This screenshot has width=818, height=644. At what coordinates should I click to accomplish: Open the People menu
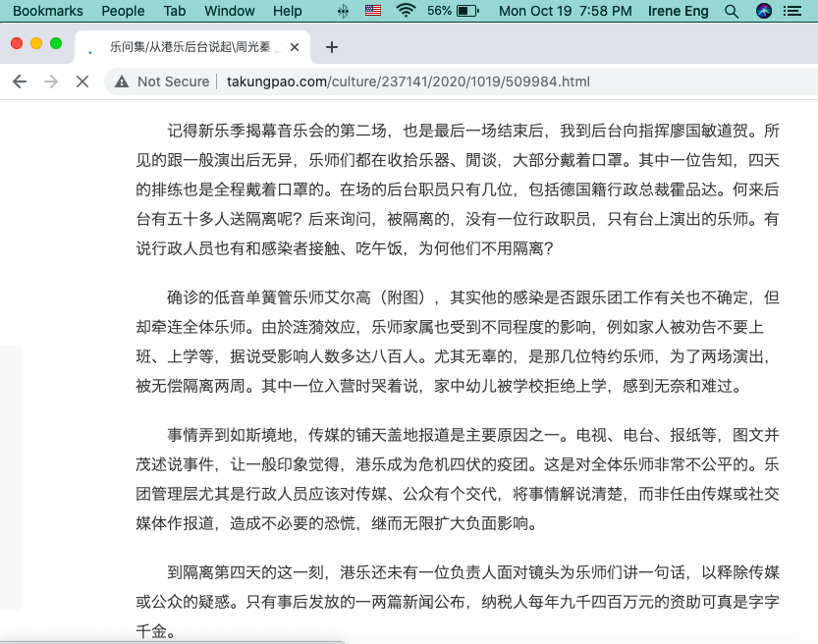[x=123, y=11]
